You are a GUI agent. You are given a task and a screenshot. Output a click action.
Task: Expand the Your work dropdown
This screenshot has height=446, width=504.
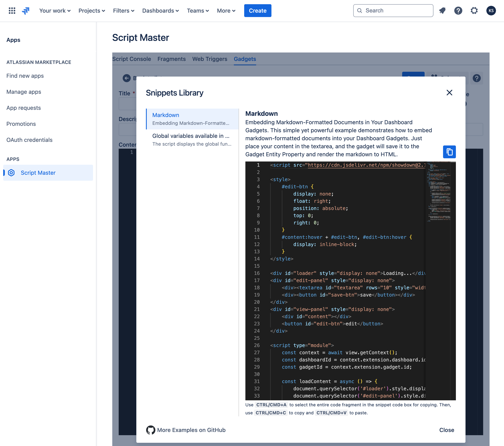click(x=55, y=11)
